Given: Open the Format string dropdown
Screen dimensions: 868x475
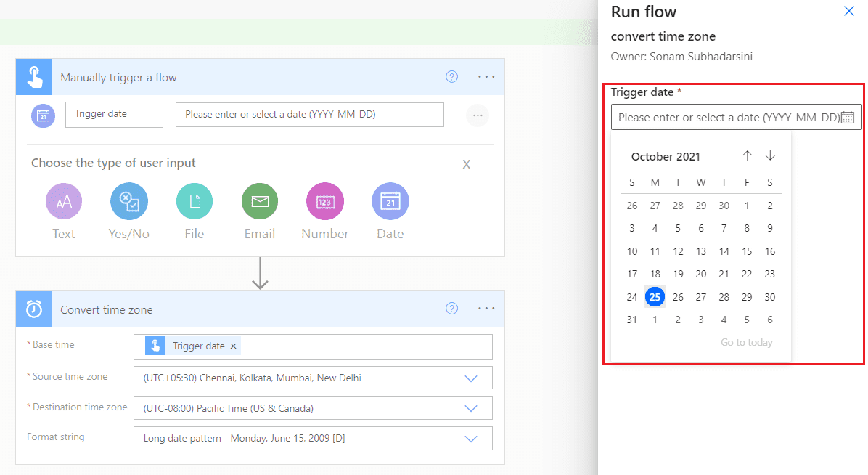Looking at the screenshot, I should (x=471, y=438).
